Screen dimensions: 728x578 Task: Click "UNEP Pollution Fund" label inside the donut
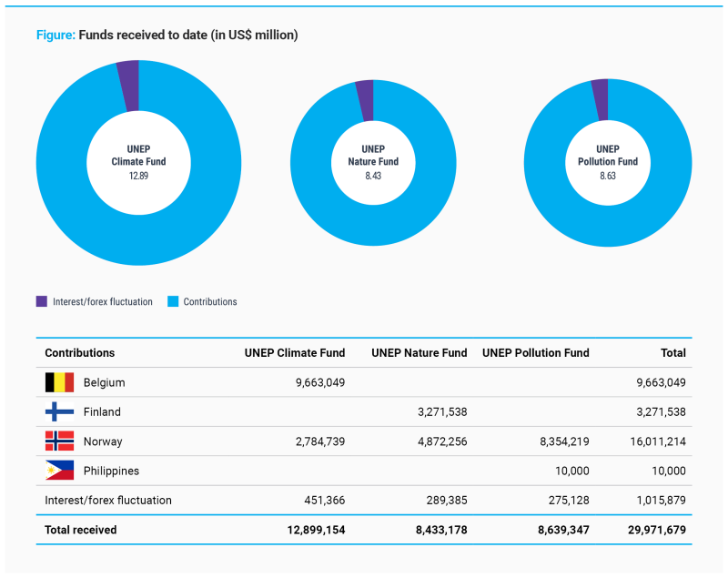coord(608,155)
